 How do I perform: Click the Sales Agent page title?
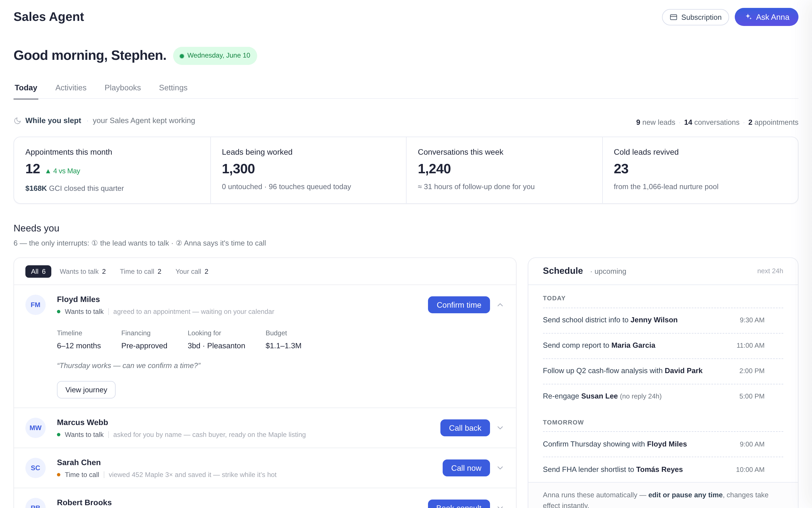(49, 17)
